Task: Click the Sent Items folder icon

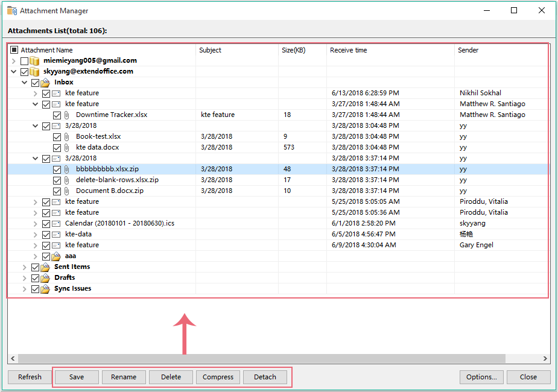Action: (45, 267)
